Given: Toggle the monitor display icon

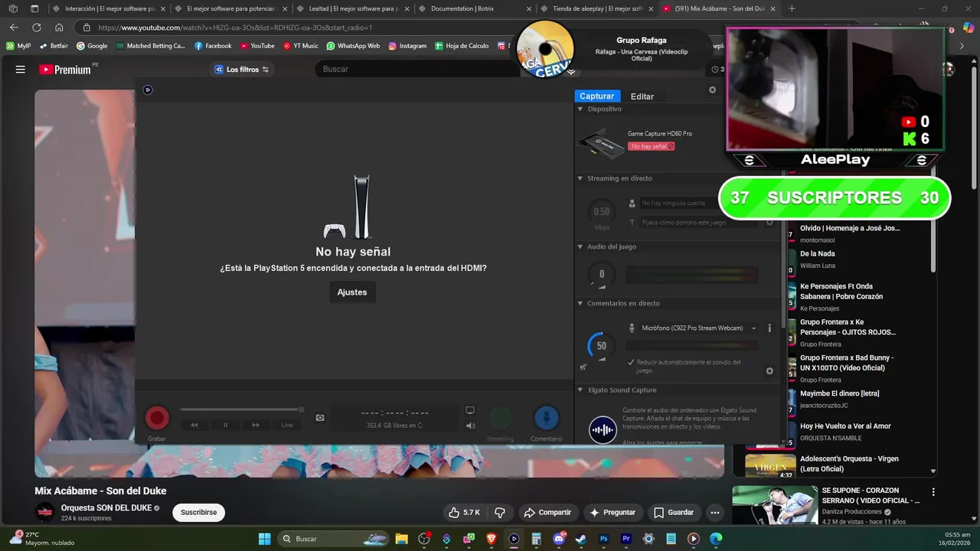Looking at the screenshot, I should 470,411.
